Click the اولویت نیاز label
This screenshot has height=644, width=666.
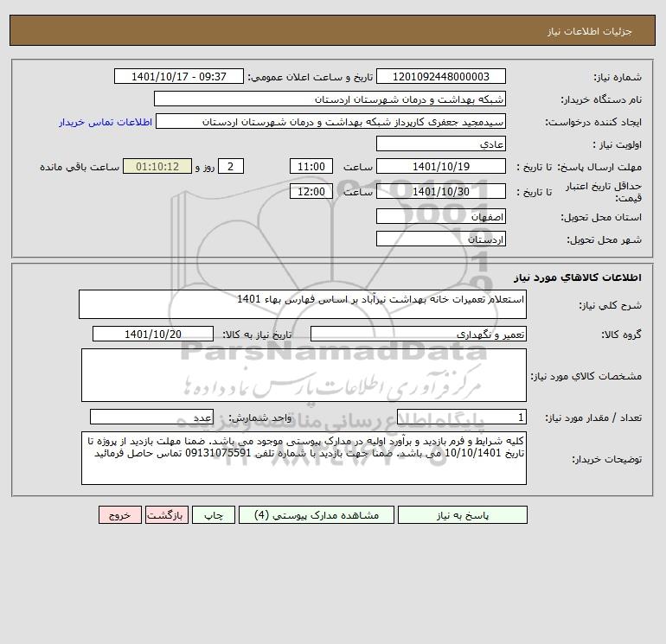click(618, 144)
